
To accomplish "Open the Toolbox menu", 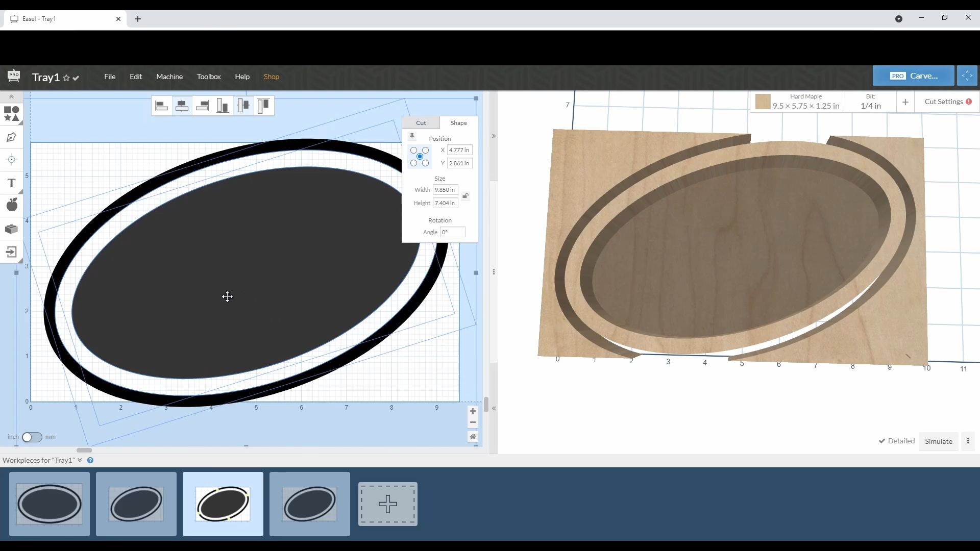I will pos(209,76).
